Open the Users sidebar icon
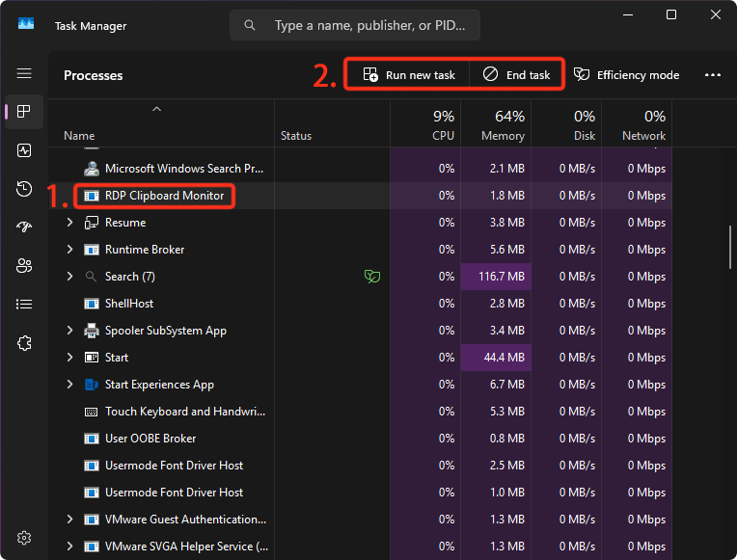 24,265
